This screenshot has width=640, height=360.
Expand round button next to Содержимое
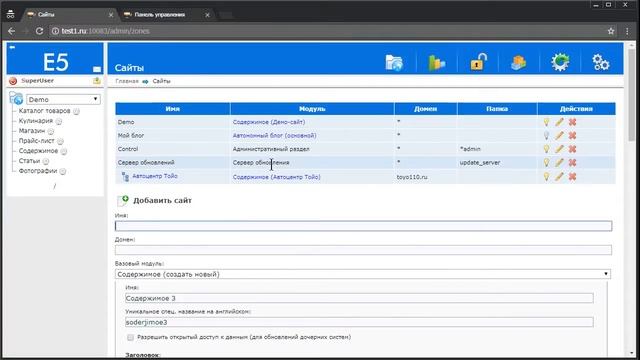click(x=64, y=151)
